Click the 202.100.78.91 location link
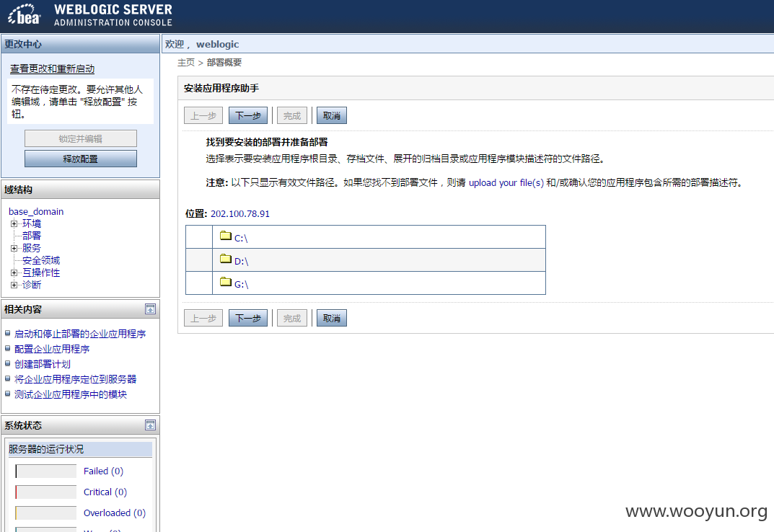The width and height of the screenshot is (774, 532). (x=240, y=213)
